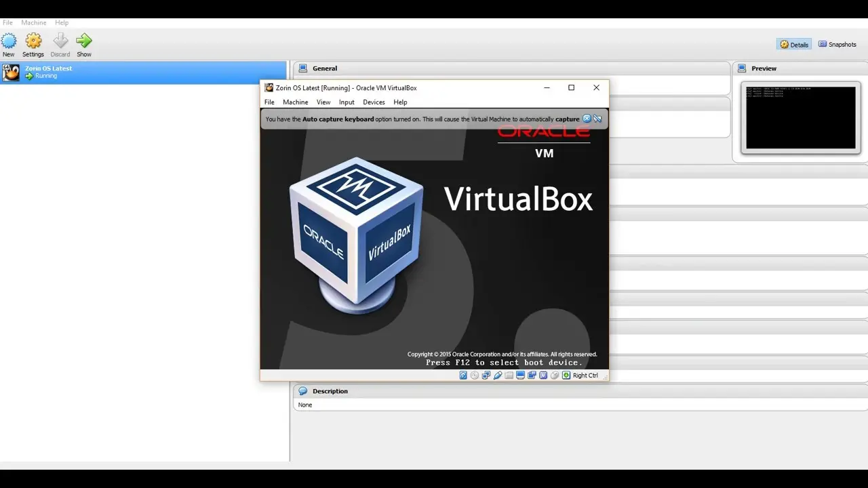The width and height of the screenshot is (868, 488).
Task: Maximize the Zorin OS Latest VM window
Action: [x=571, y=87]
